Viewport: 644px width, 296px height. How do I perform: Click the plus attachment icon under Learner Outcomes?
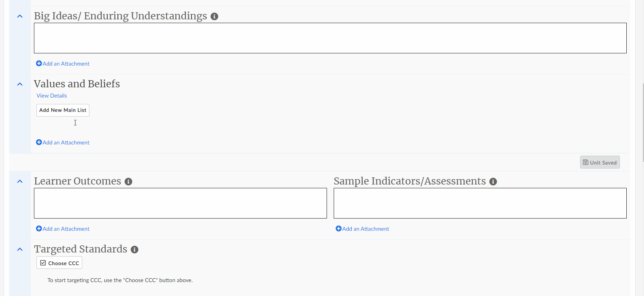pyautogui.click(x=38, y=228)
